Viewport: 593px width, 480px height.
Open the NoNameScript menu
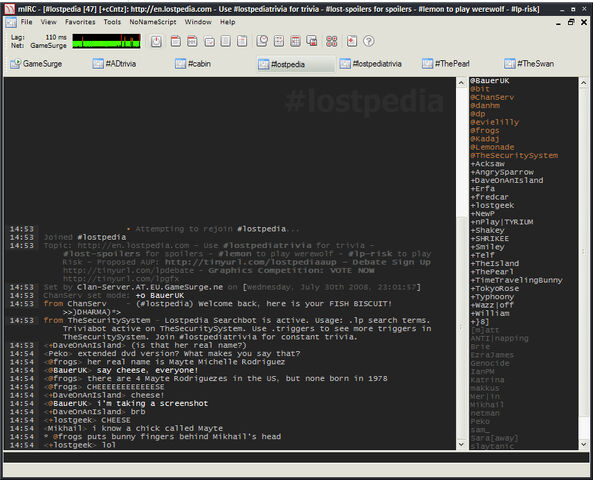pos(153,22)
